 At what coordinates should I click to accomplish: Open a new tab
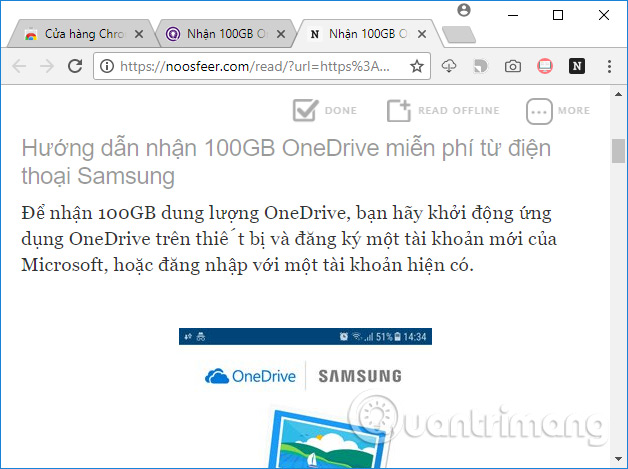click(x=459, y=34)
